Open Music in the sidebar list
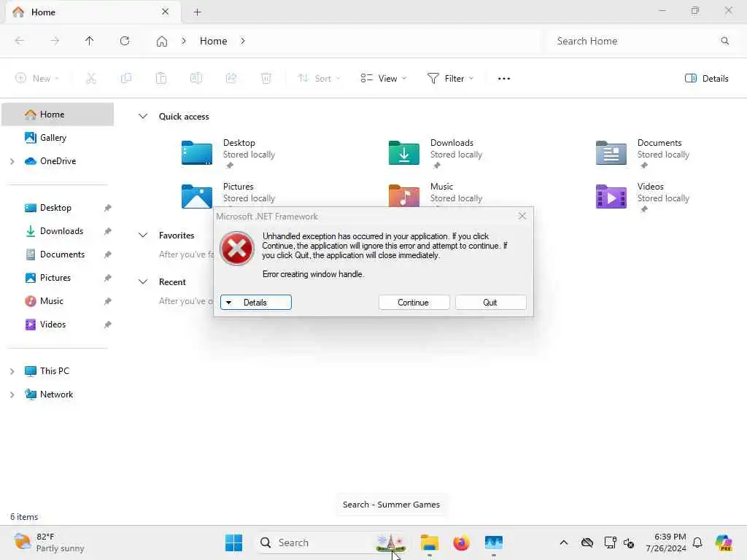 pos(52,301)
